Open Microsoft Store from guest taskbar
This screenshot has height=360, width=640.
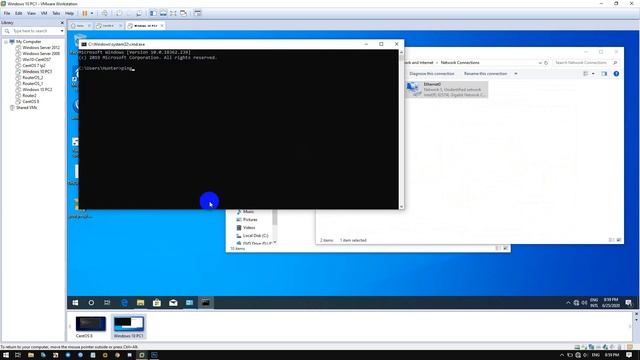[x=157, y=303]
